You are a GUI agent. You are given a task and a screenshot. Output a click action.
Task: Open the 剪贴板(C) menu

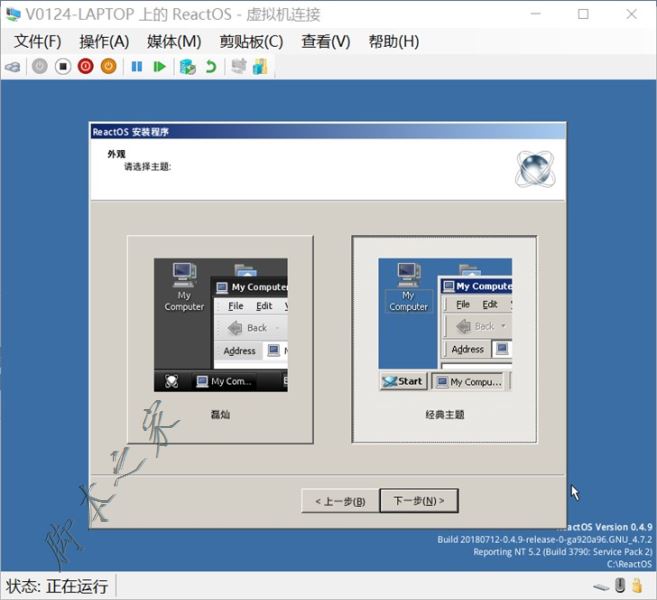tap(251, 41)
